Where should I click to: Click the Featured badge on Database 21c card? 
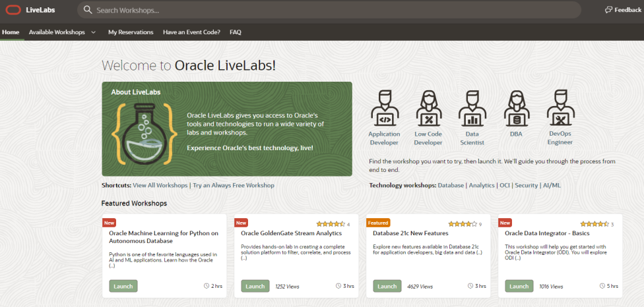coord(378,223)
